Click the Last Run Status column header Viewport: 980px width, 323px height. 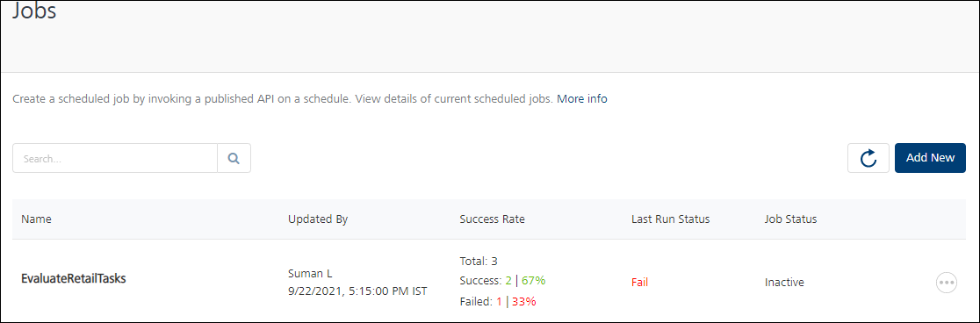671,219
